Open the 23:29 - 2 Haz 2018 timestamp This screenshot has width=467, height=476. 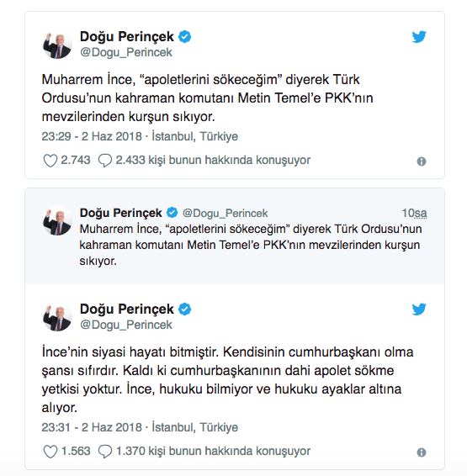pos(92,136)
